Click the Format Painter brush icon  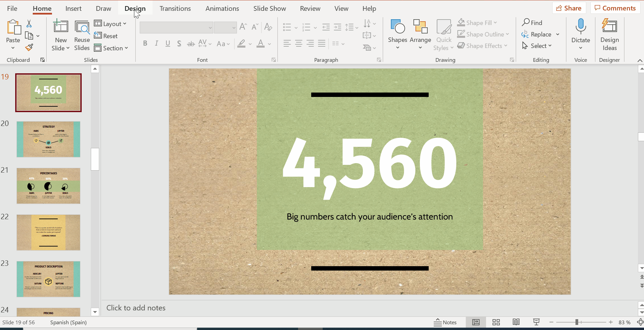point(29,48)
